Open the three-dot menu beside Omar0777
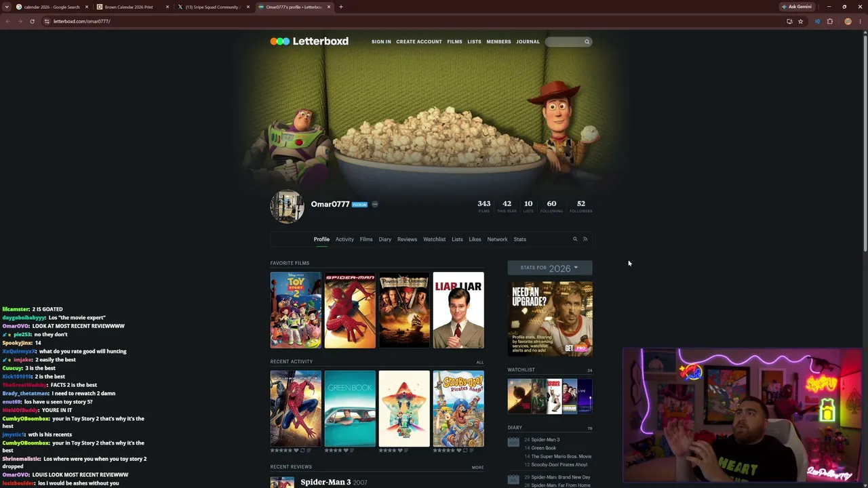The image size is (868, 488). point(374,204)
